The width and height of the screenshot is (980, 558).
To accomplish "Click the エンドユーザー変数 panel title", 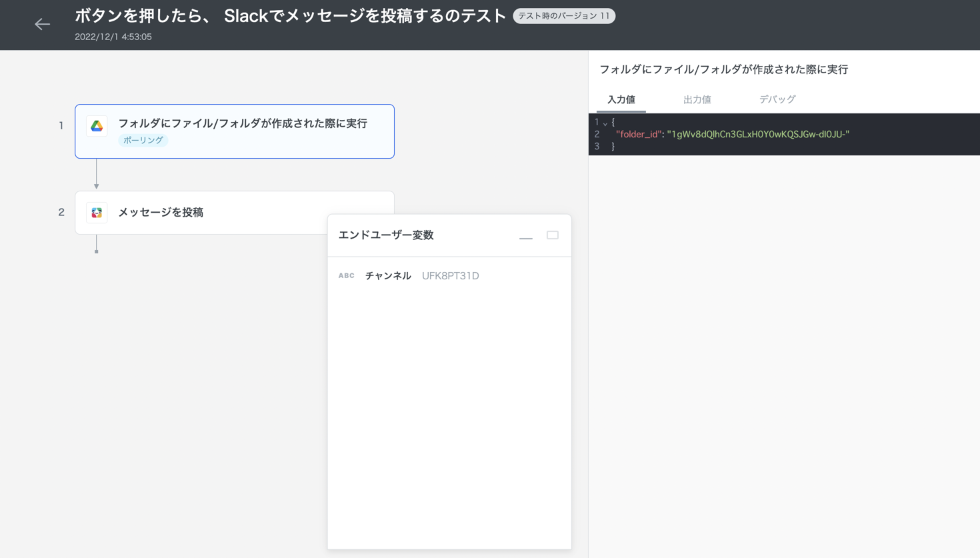I will [386, 235].
